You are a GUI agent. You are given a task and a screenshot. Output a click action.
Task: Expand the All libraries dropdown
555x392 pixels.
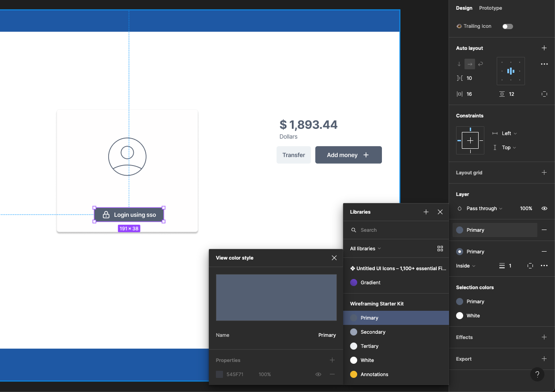pyautogui.click(x=365, y=249)
